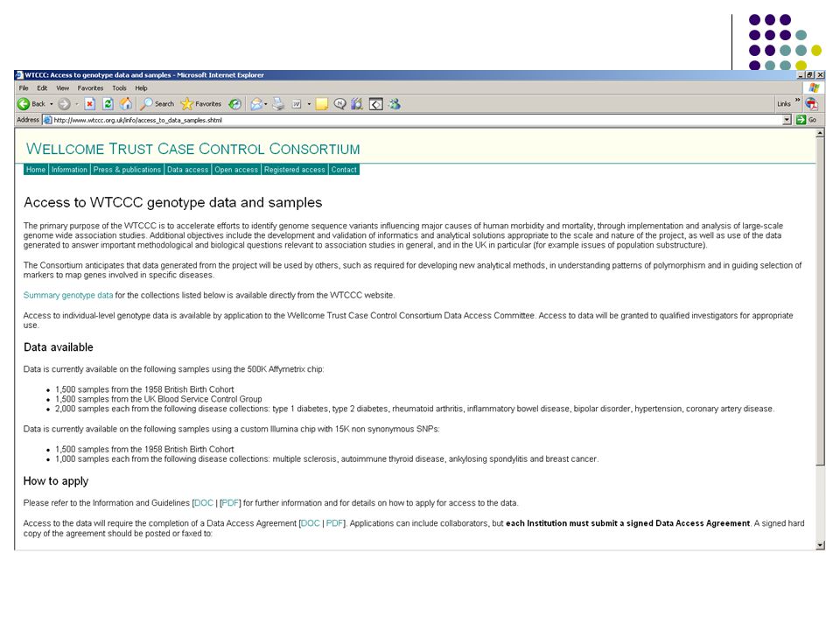Viewport: 840px width, 630px height.
Task: Open the View menu
Action: point(63,87)
